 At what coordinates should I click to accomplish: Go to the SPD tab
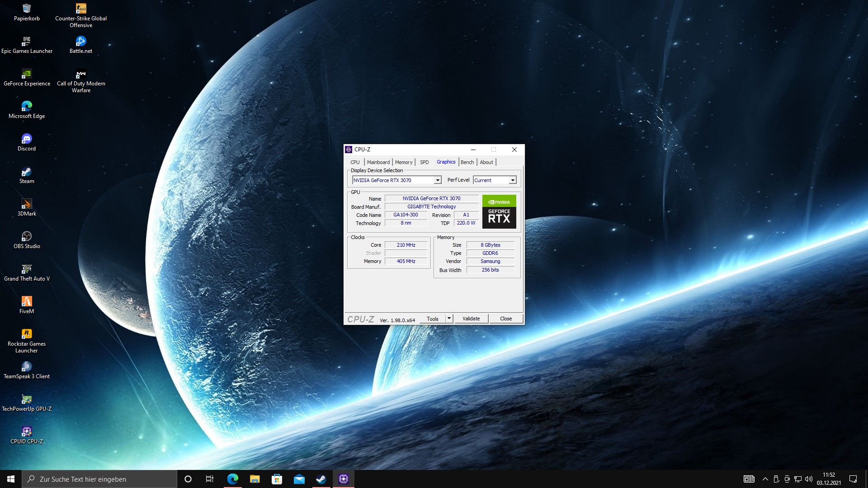pyautogui.click(x=424, y=162)
